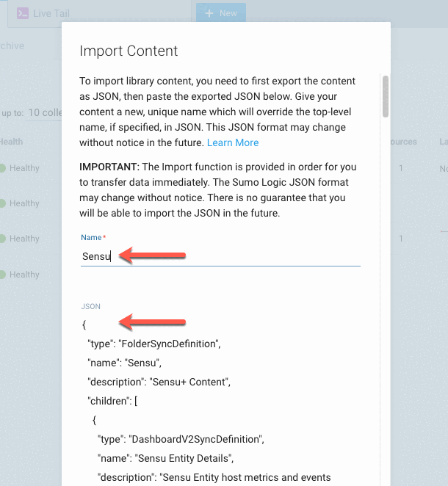Click the dialog's vertical scrollbar thumb
This screenshot has height=486, width=448.
point(386,96)
